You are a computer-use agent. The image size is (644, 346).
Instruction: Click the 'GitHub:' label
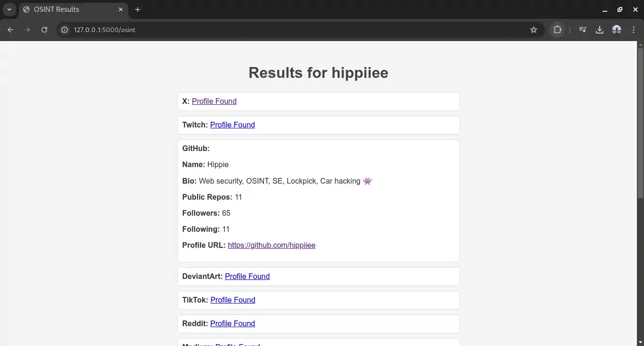(196, 148)
